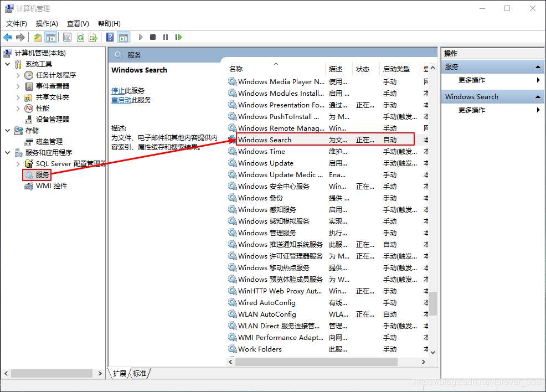The height and width of the screenshot is (392, 546).
Task: Click the 重启动 service link
Action: pyautogui.click(x=121, y=100)
